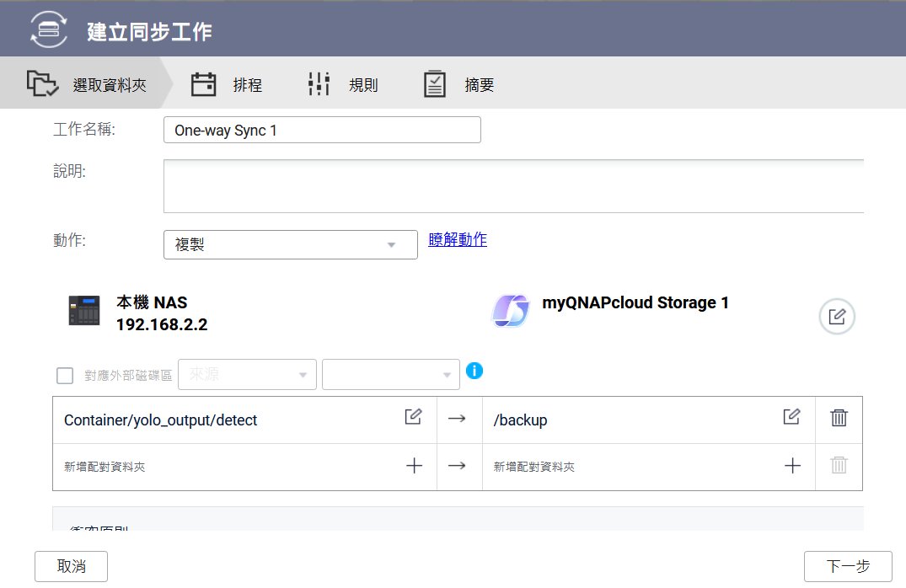Screen dimensions: 906x588
Task: Edit the myQNAPcloud Storage 1 destination
Action: (837, 317)
